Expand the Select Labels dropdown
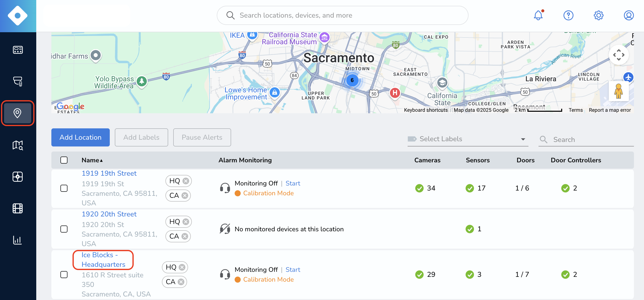 [468, 139]
